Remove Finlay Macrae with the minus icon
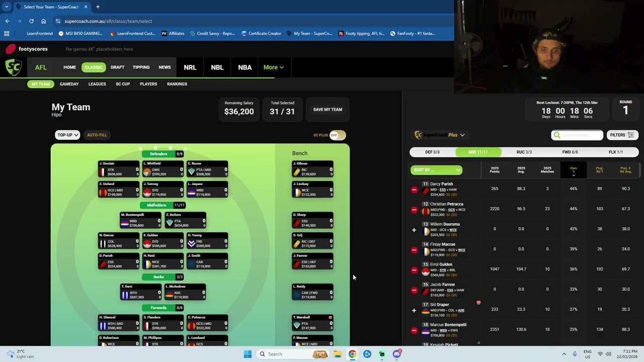 click(414, 250)
